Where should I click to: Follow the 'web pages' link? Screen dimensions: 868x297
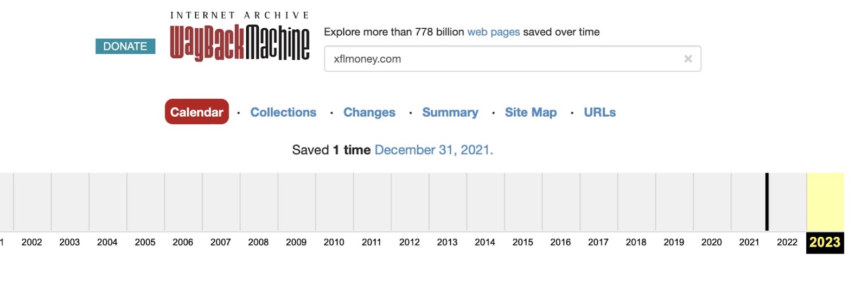click(x=494, y=32)
